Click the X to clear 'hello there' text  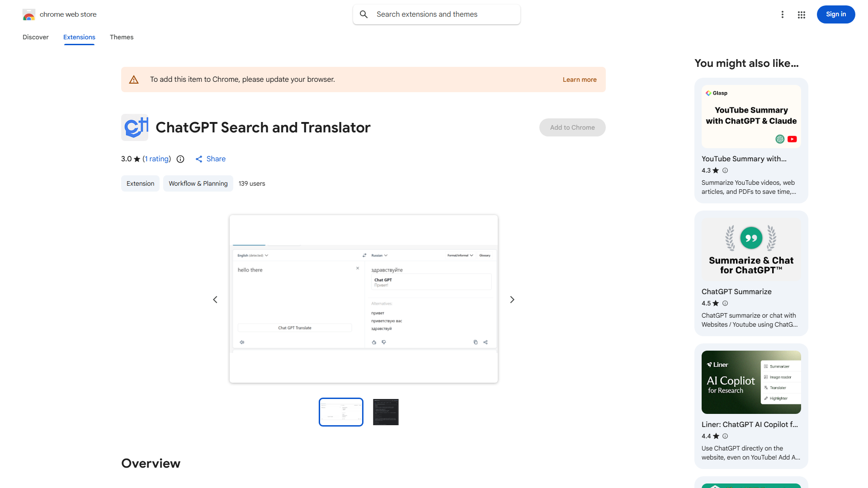click(x=358, y=268)
